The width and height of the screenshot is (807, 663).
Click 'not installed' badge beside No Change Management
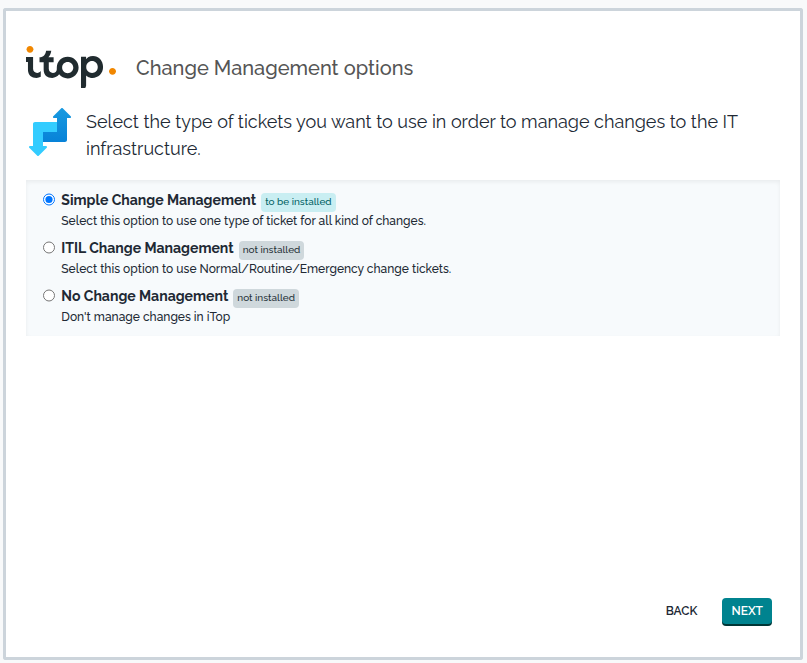266,298
